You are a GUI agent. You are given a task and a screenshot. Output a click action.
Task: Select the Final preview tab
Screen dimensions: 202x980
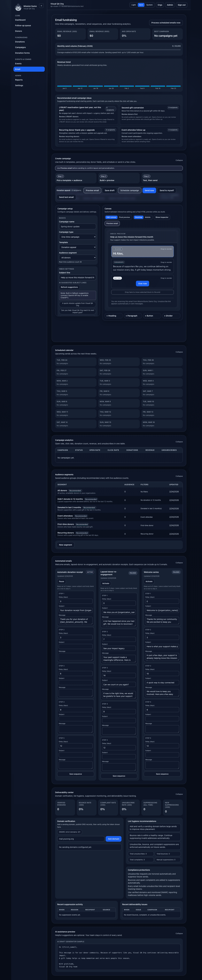coord(124,217)
